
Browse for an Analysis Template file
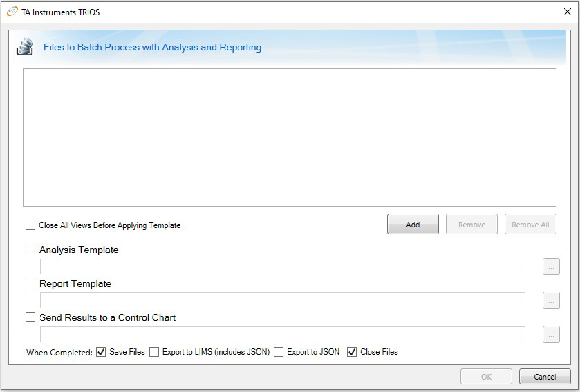point(551,267)
